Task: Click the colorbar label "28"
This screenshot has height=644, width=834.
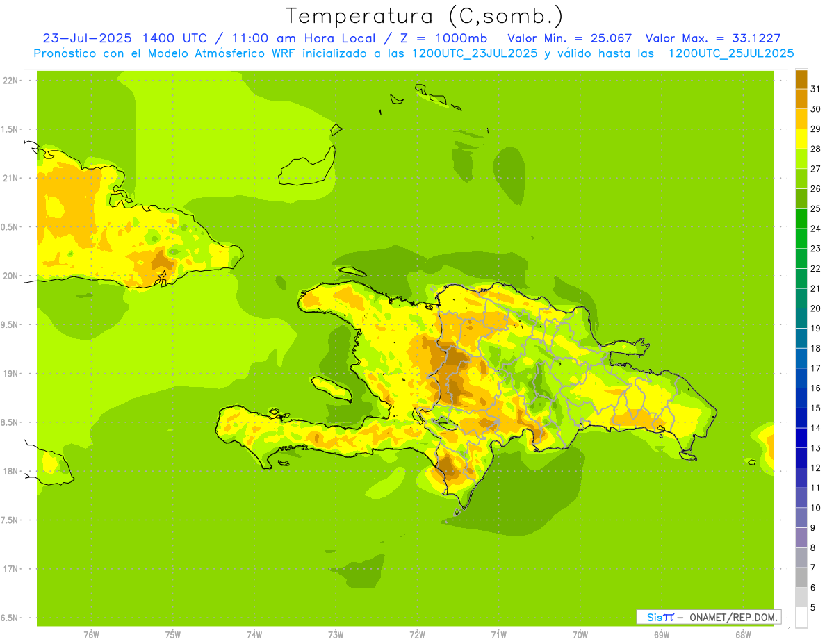Action: (816, 149)
